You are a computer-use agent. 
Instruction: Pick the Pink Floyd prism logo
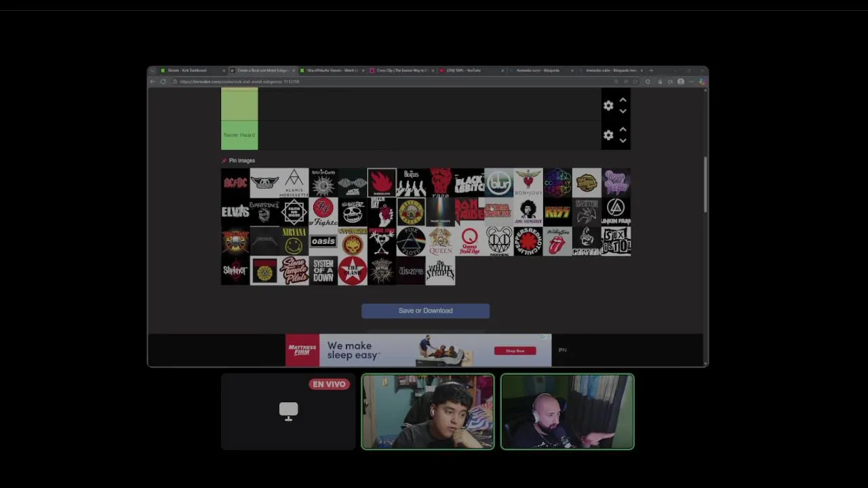pos(411,241)
